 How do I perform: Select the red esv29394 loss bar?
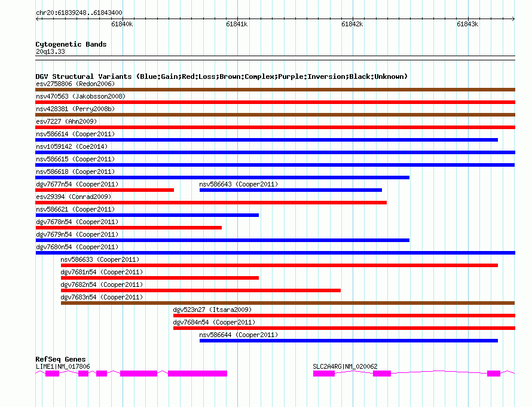click(x=211, y=203)
